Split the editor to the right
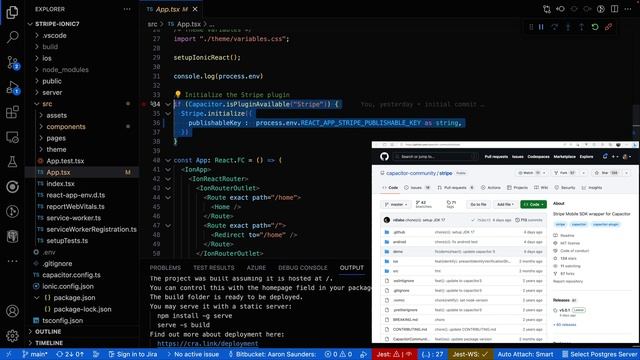Screen dimensions: 640x360 tap(614, 9)
